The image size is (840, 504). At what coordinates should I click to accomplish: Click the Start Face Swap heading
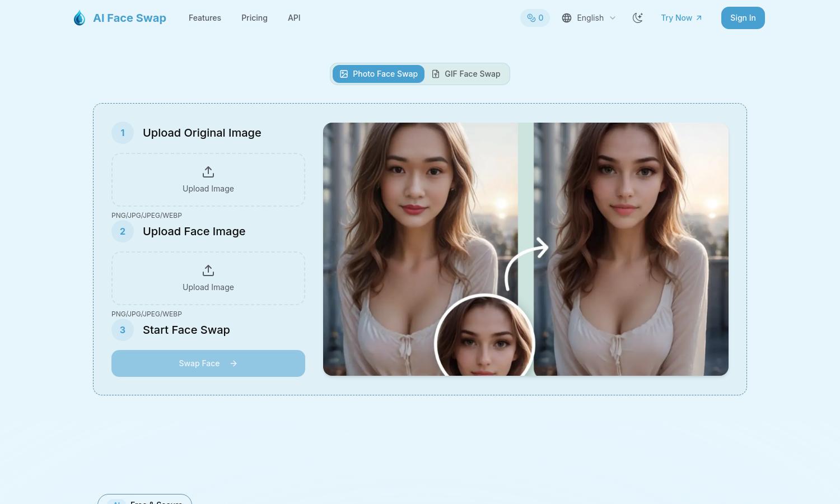186,330
